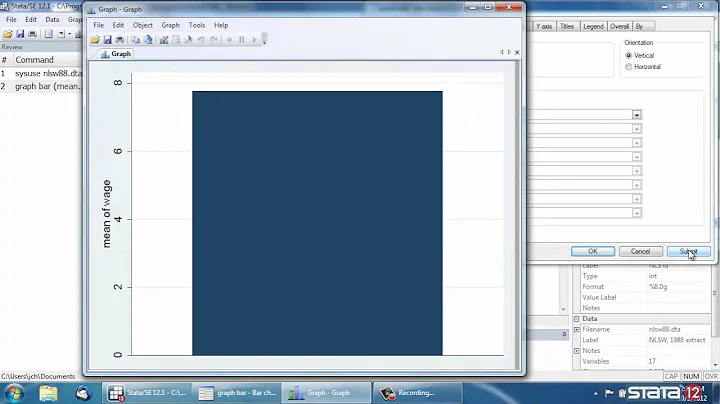This screenshot has width=720, height=404.
Task: Switch to the Recording... taskbar button
Action: coord(417,393)
